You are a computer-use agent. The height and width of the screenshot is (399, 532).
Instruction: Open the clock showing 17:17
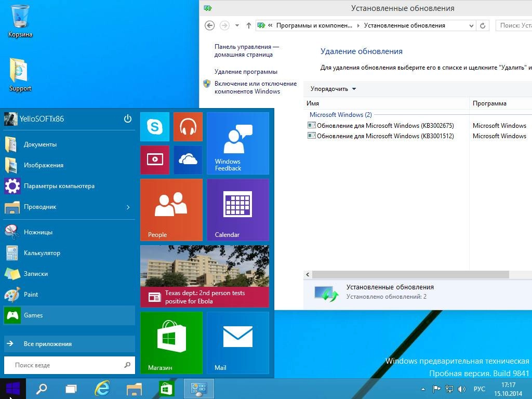(508, 389)
